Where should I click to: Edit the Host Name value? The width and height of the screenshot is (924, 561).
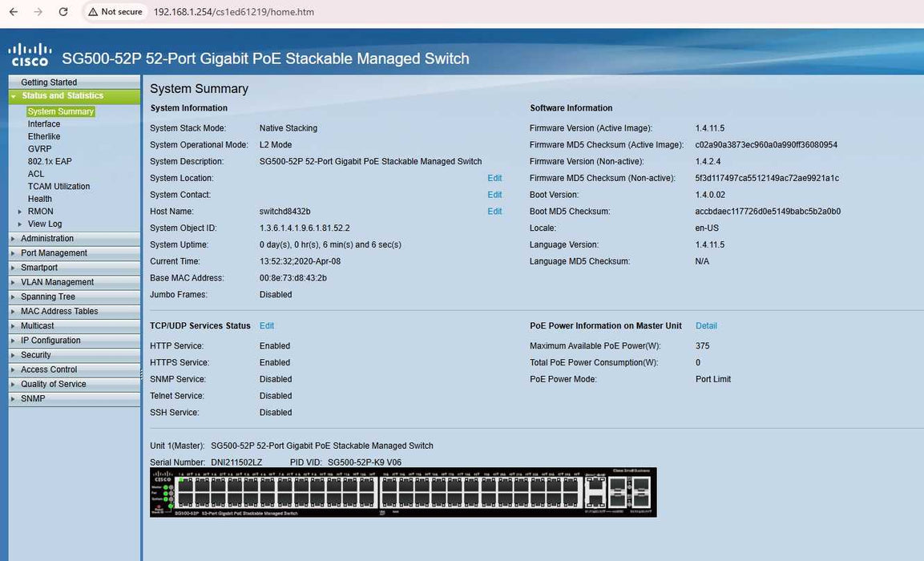pos(494,212)
